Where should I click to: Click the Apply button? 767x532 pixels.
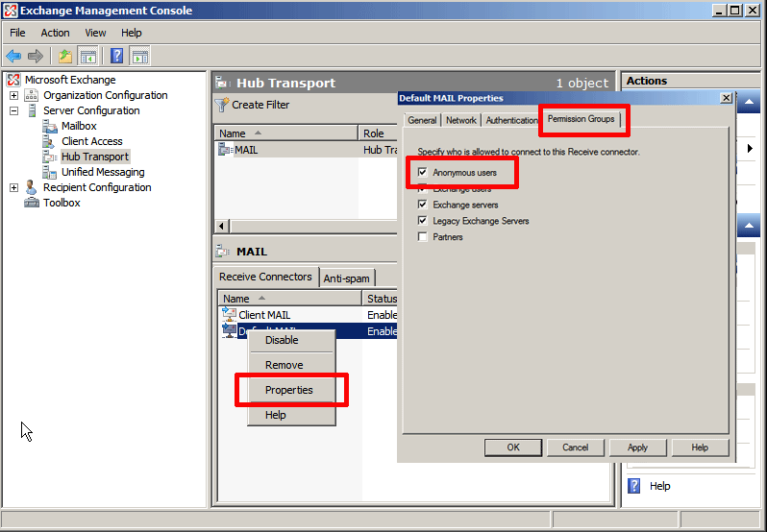pos(638,447)
